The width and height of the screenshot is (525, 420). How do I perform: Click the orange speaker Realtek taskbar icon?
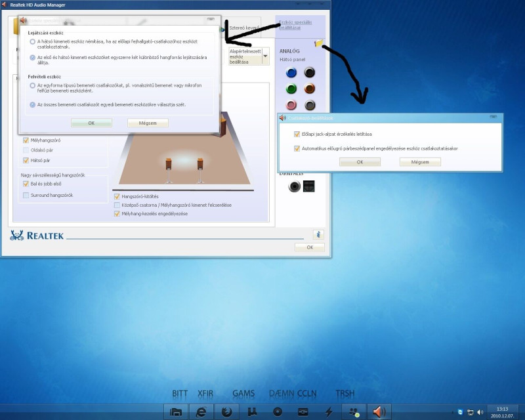(x=379, y=411)
